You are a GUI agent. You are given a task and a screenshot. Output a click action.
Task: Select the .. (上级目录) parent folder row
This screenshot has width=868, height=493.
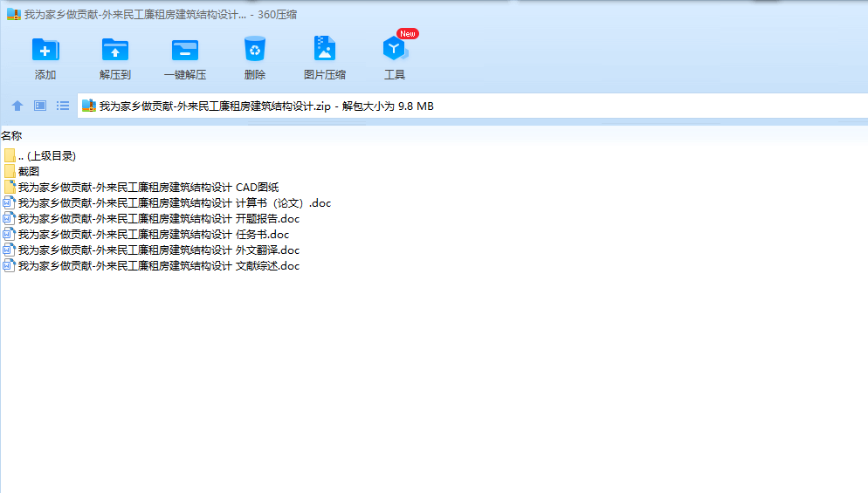[39, 156]
